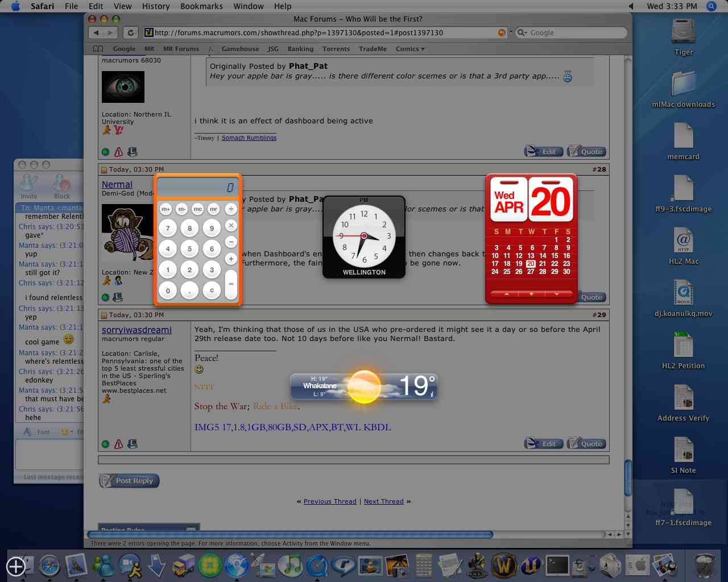Launch iTunes from the Dock

coord(292,566)
